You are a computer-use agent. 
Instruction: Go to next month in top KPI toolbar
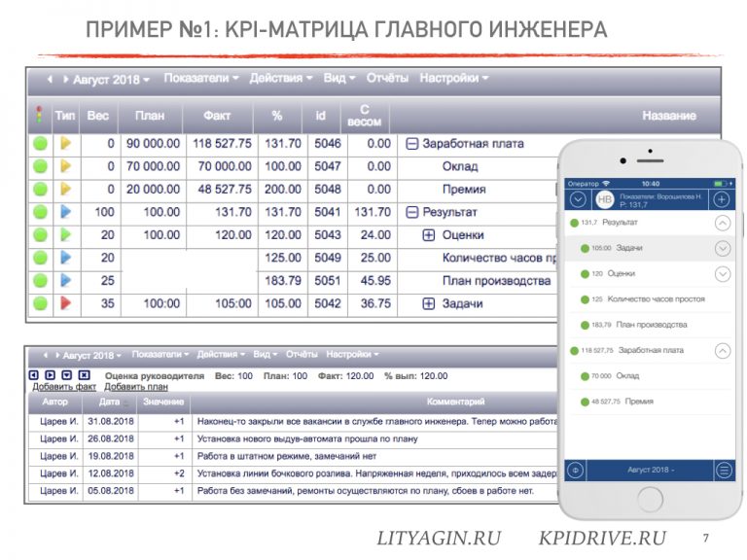(66, 79)
